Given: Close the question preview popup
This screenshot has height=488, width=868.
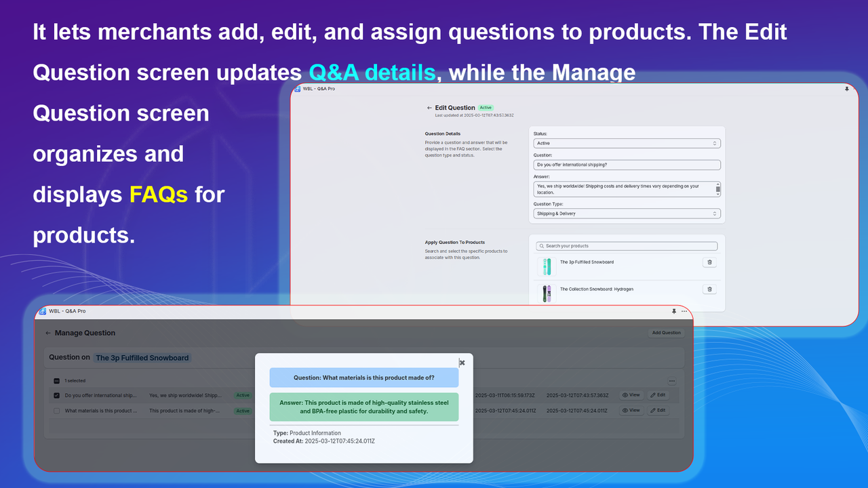Looking at the screenshot, I should tap(462, 363).
